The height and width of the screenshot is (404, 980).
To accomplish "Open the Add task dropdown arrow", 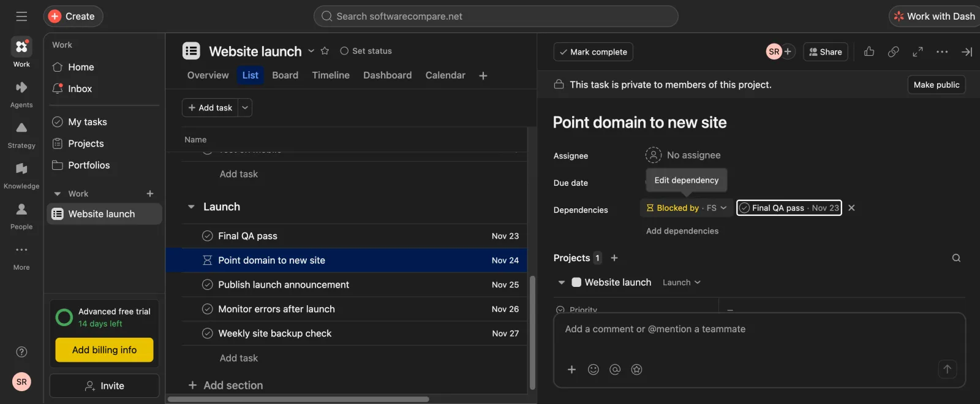I will coord(245,108).
